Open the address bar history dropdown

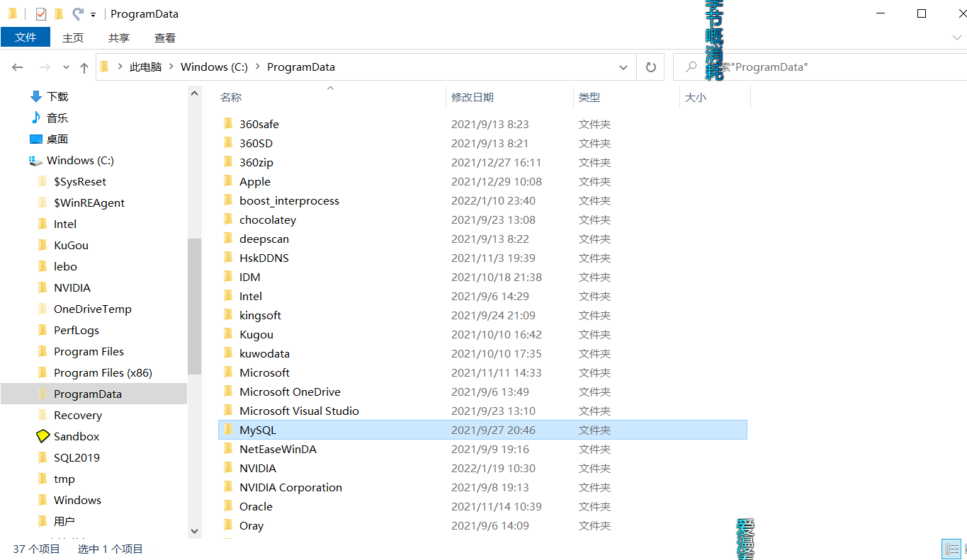coord(623,67)
